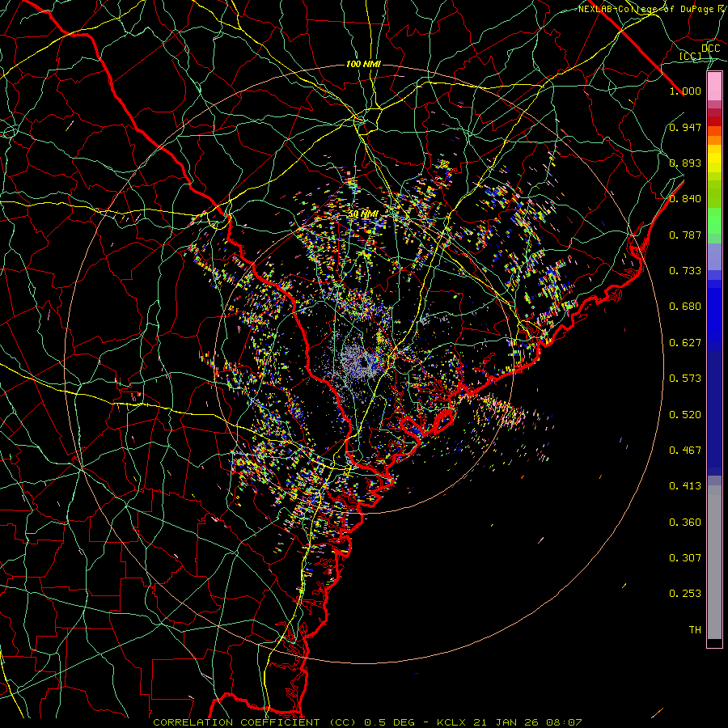This screenshot has width=728, height=728.
Task: Select the 0.627 scale value
Action: tap(685, 343)
